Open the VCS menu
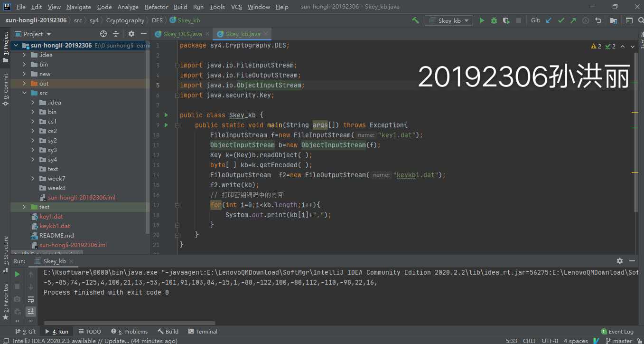Screen dimensions: 644x344 236,7
